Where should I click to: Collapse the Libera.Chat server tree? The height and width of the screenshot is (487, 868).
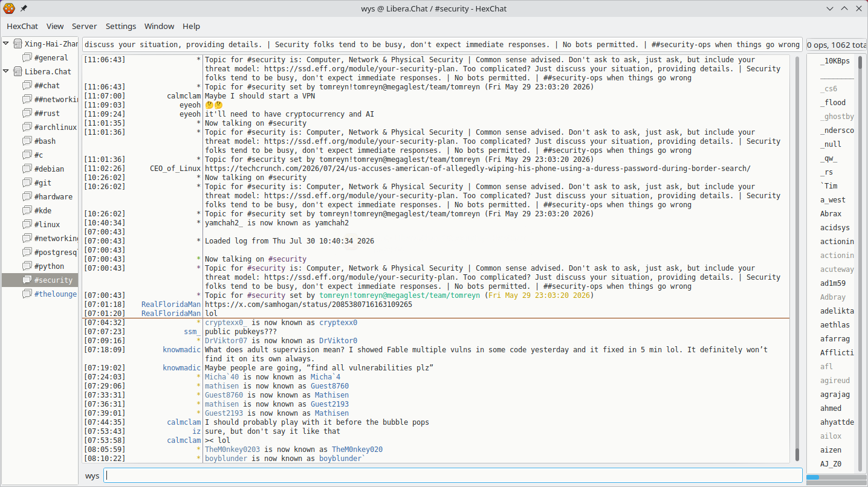click(x=6, y=72)
